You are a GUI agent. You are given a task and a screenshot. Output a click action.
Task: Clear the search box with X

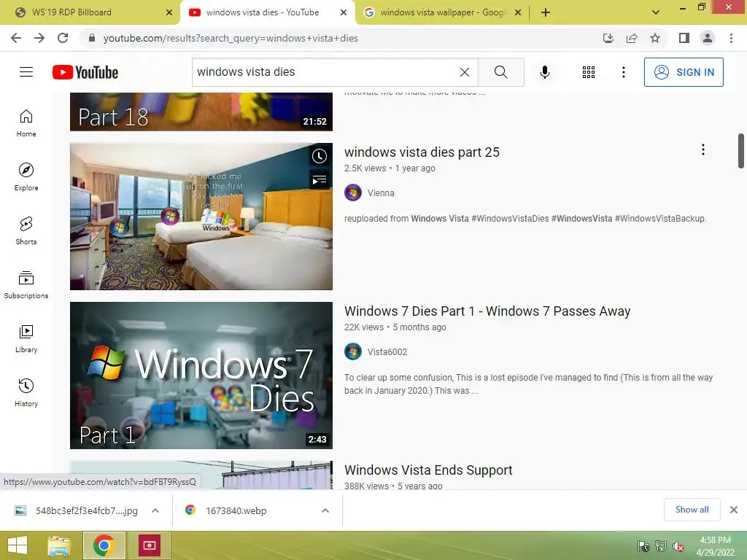click(465, 72)
